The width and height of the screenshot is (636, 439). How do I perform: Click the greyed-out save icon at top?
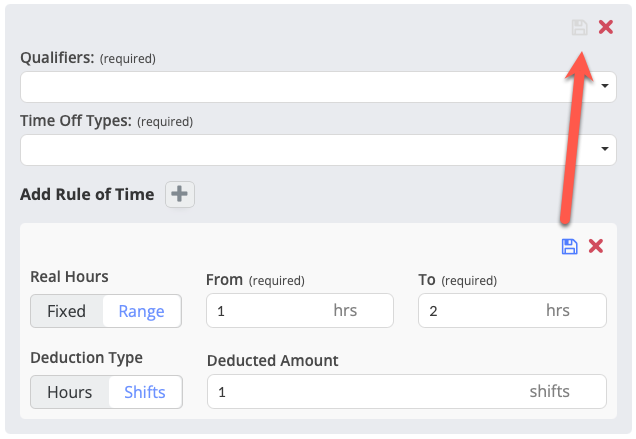pyautogui.click(x=579, y=27)
